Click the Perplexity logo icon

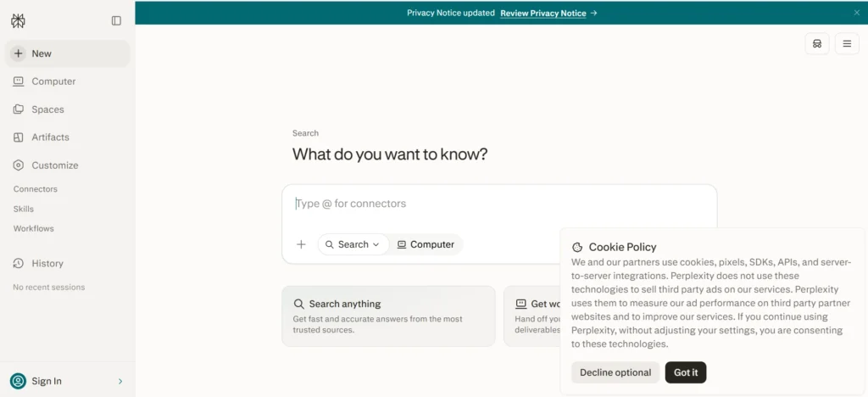(x=18, y=20)
